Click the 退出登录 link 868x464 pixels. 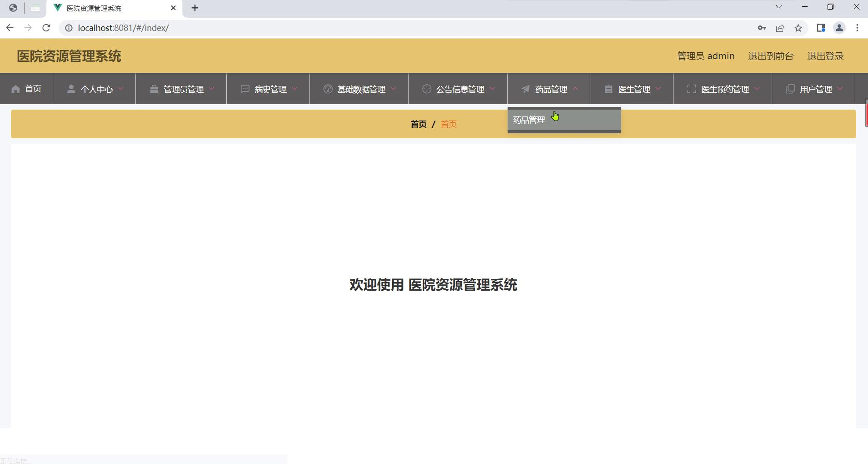coord(825,56)
